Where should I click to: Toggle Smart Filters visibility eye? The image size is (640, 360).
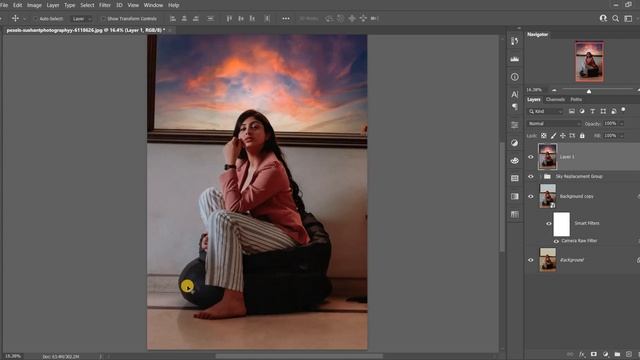click(x=549, y=223)
